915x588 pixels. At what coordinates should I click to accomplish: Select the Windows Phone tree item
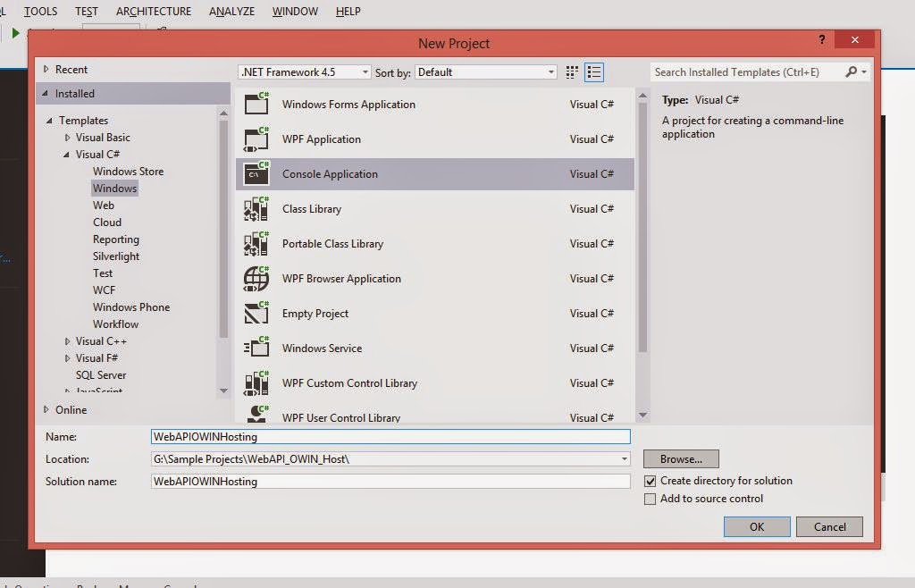pos(130,307)
